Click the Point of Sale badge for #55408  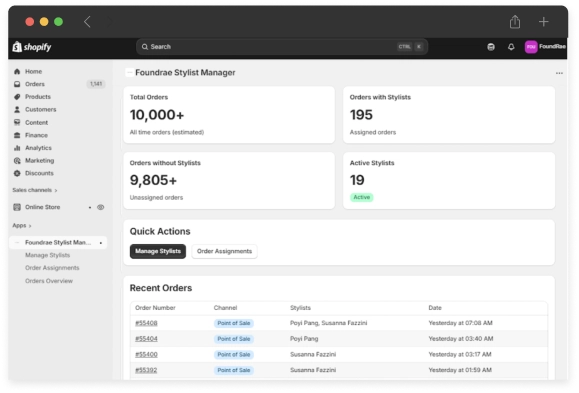pos(233,323)
